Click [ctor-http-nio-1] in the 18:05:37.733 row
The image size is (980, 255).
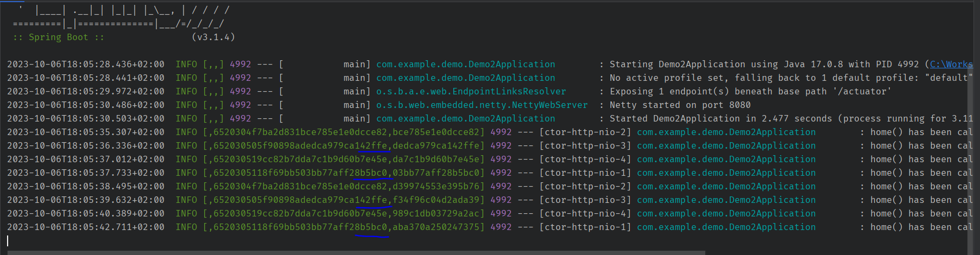click(585, 173)
